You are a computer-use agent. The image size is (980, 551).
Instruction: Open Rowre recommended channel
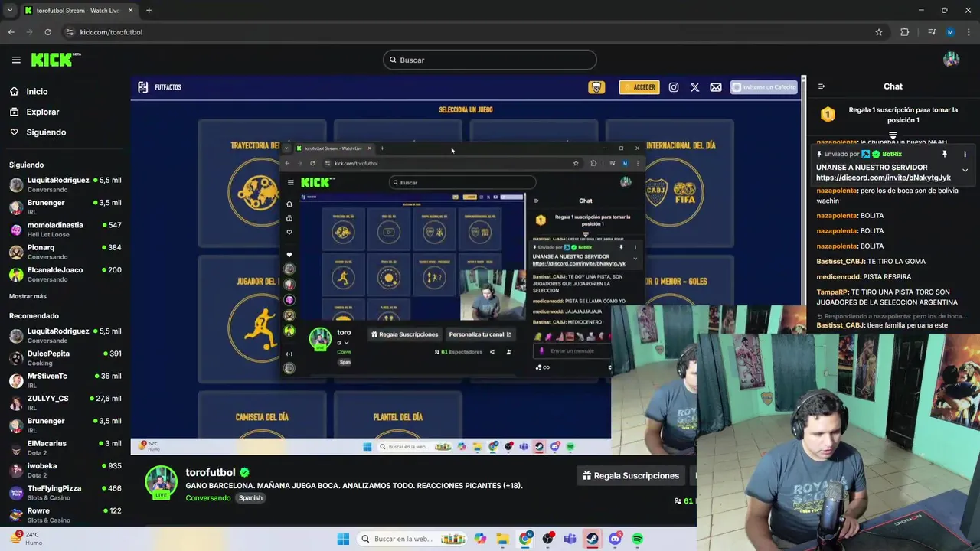click(66, 515)
